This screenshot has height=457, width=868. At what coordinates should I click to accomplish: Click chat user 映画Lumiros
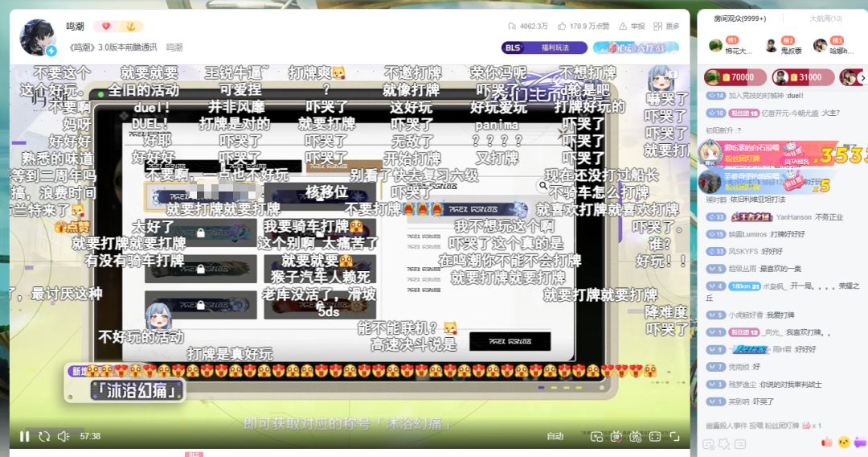pyautogui.click(x=748, y=234)
